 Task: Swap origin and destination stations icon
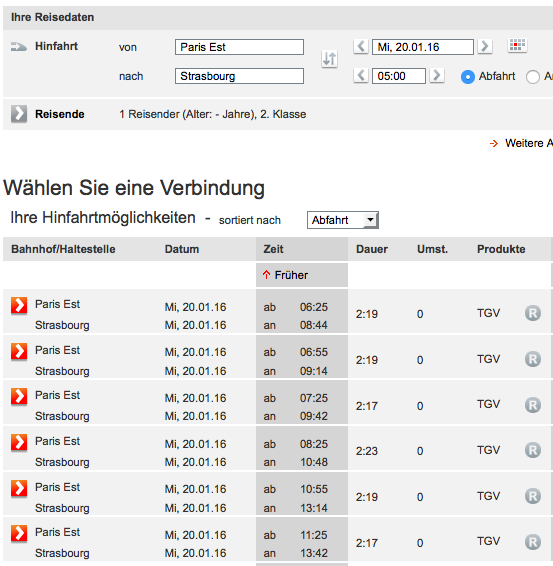[x=329, y=59]
